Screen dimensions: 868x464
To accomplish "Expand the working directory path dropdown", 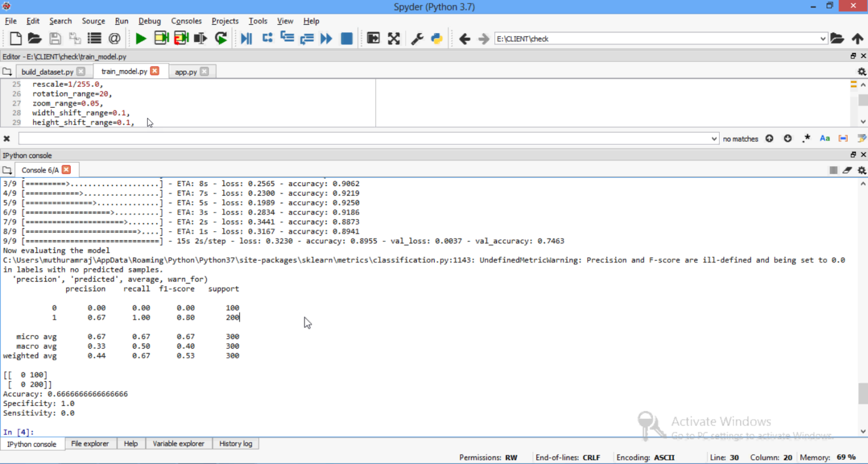I will (823, 39).
